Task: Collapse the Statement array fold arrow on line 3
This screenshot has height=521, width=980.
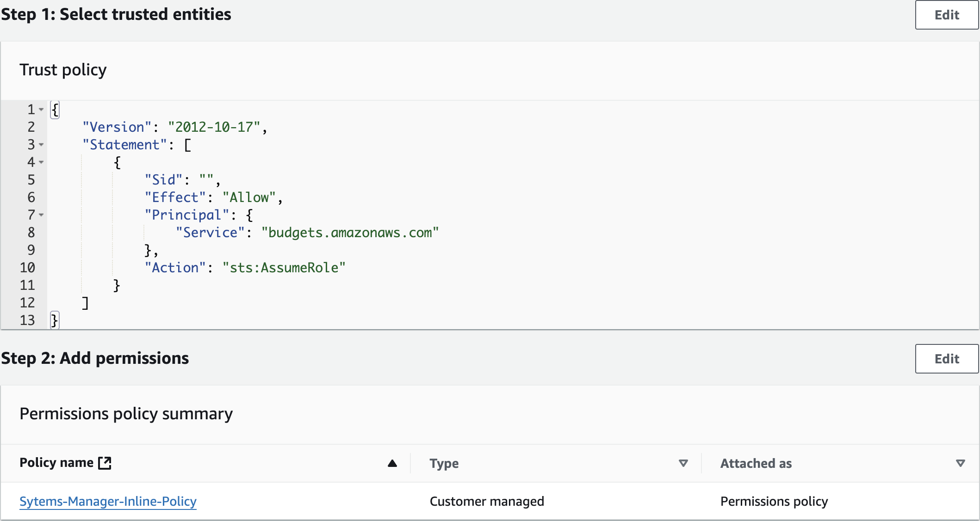Action: [41, 145]
